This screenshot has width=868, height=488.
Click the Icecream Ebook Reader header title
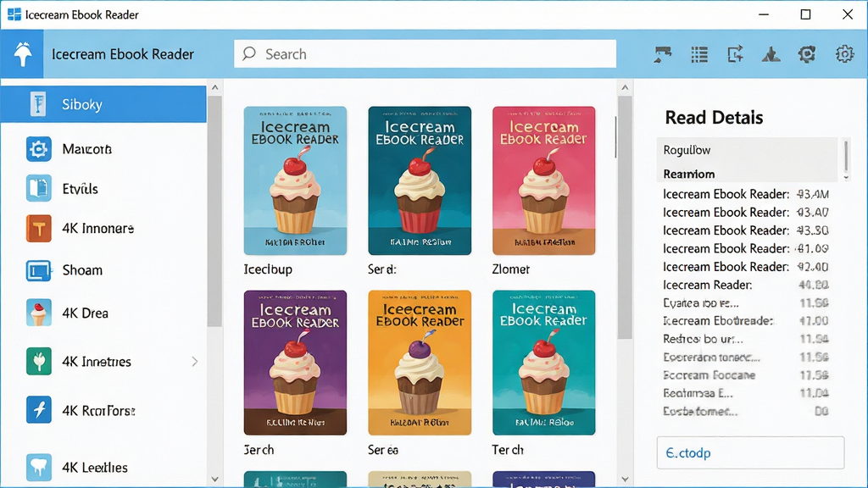click(x=123, y=54)
